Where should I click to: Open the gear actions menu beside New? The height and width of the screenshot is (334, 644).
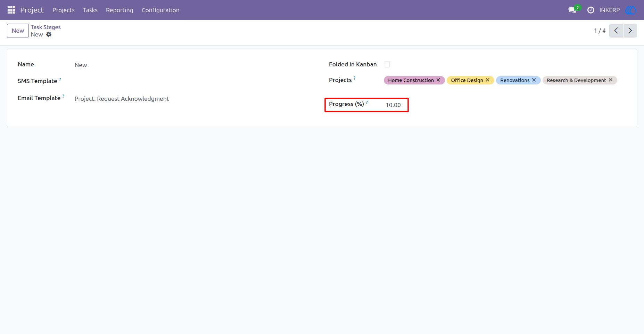[49, 34]
